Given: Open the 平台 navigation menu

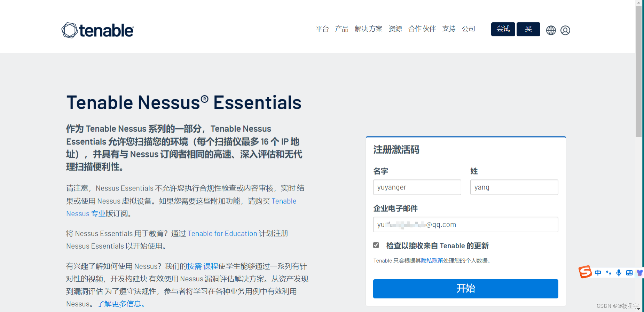Looking at the screenshot, I should tap(322, 29).
